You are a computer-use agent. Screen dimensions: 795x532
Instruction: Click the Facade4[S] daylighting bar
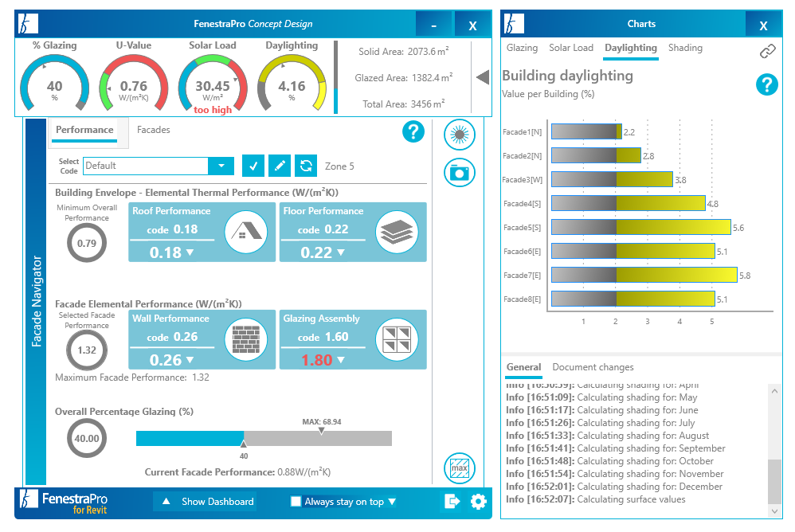tap(629, 203)
